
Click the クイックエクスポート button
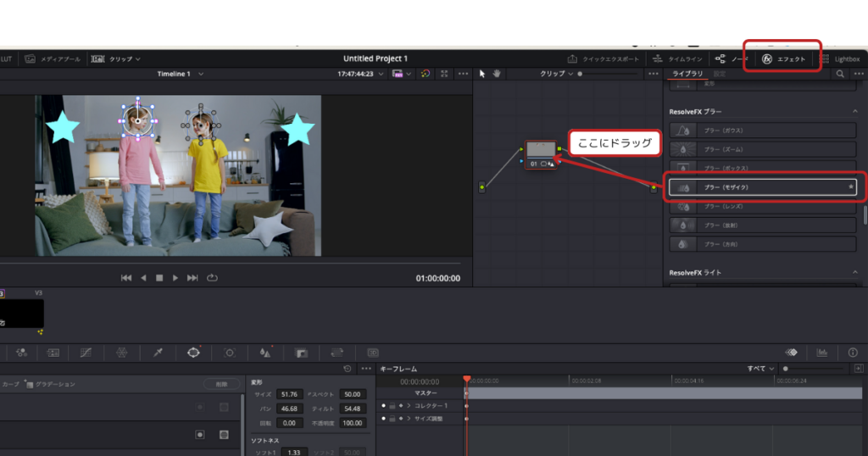(x=604, y=59)
